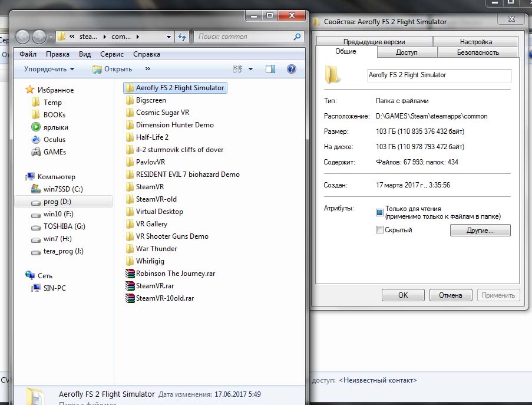Click the Back navigation arrow in Explorer
This screenshot has width=532, height=405.
click(x=23, y=37)
